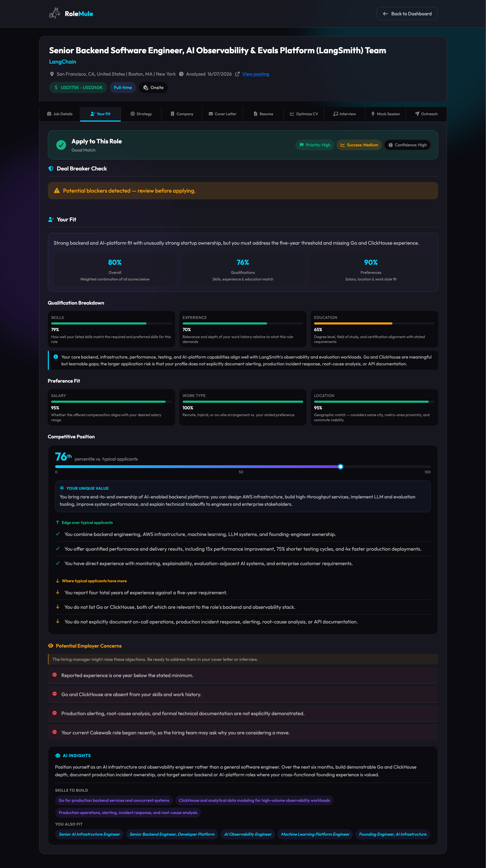Click the RoleMule mule logo icon
Image resolution: width=486 pixels, height=868 pixels.
[55, 13]
